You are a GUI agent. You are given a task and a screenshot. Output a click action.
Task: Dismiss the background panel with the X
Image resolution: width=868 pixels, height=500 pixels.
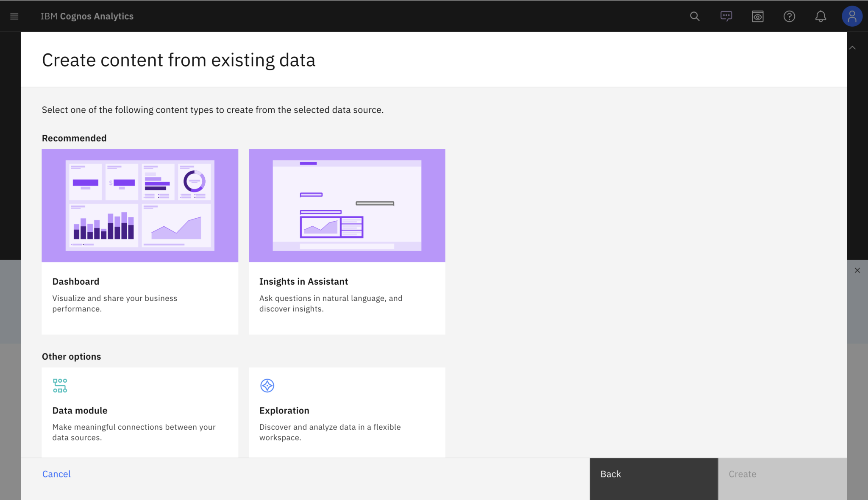coord(857,270)
